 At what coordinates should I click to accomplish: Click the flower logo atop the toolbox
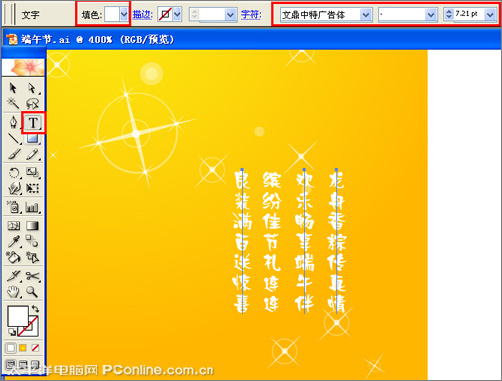point(24,68)
